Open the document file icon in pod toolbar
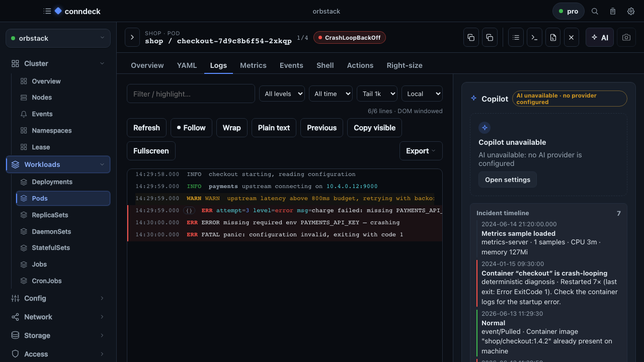 coord(553,38)
